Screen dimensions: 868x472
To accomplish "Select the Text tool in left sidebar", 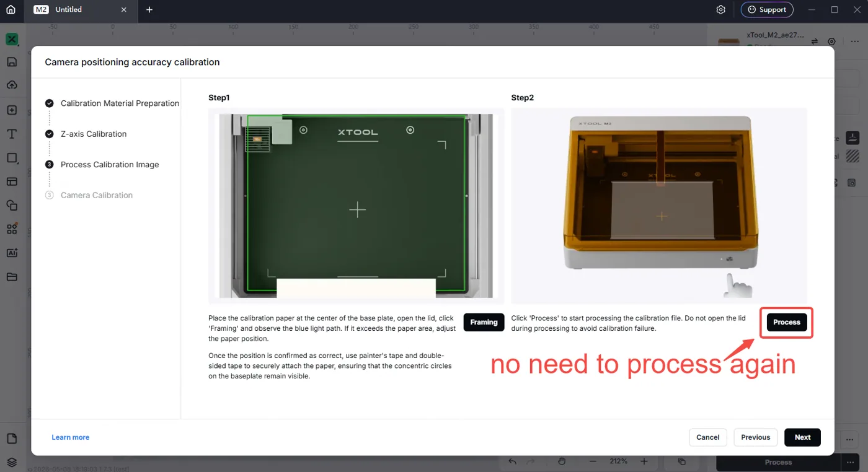I will click(12, 134).
